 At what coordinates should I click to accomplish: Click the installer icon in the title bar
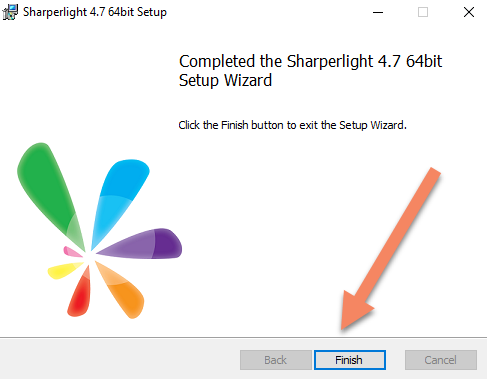coord(10,12)
